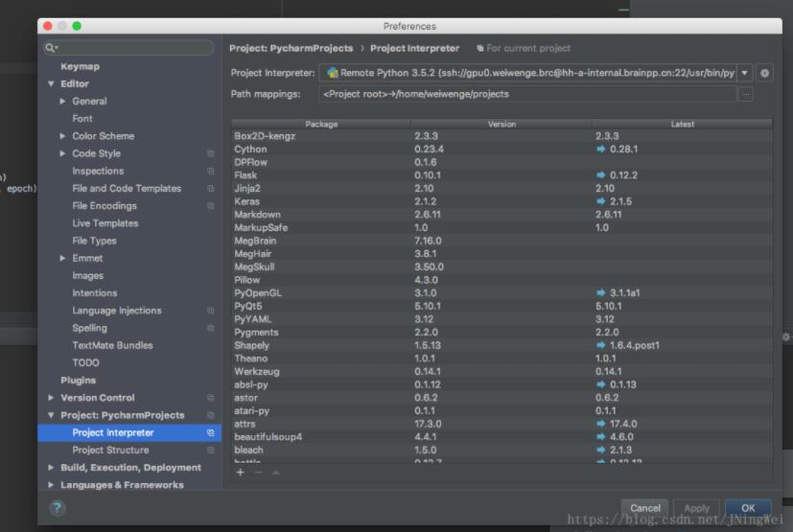Image resolution: width=793 pixels, height=532 pixels.
Task: Select the Cython package row
Action: [501, 150]
